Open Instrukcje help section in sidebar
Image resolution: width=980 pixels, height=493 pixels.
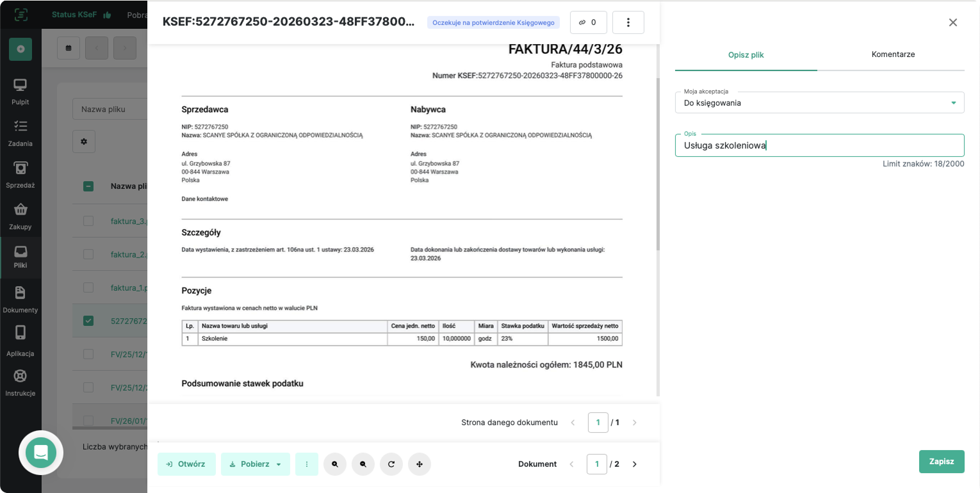[20, 383]
